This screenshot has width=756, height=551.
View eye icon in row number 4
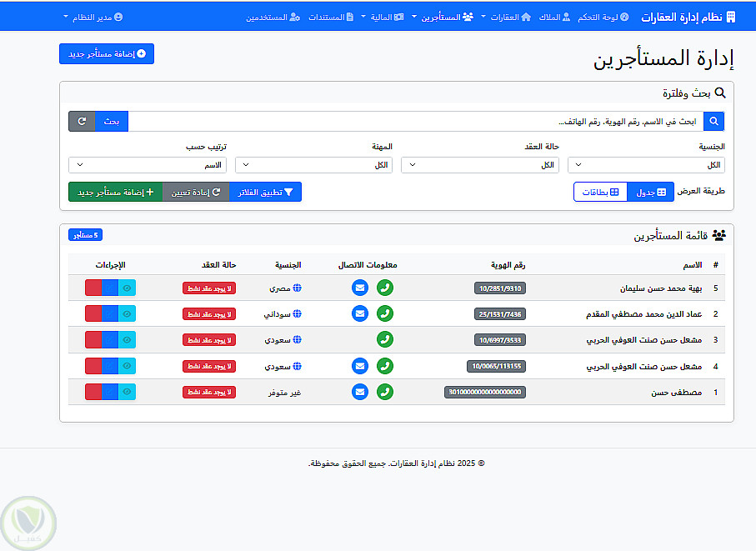[x=128, y=366]
